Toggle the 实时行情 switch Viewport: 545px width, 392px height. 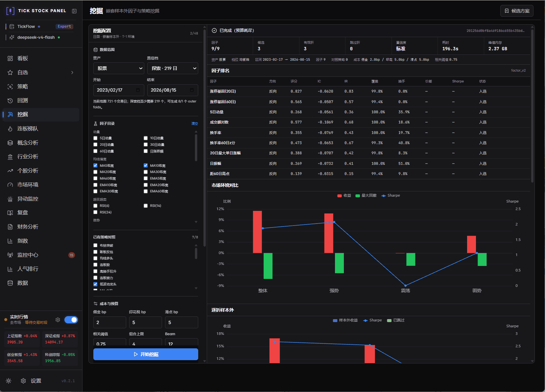point(71,320)
